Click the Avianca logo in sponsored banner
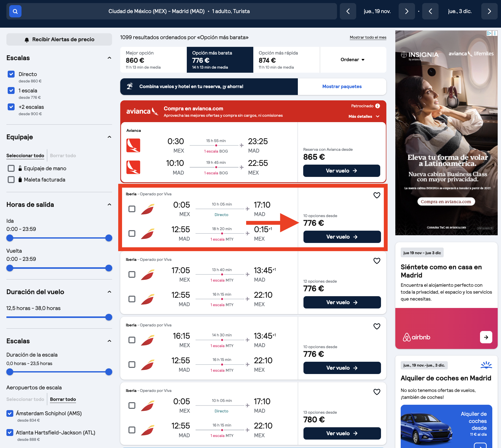This screenshot has width=501, height=448. pyautogui.click(x=142, y=111)
